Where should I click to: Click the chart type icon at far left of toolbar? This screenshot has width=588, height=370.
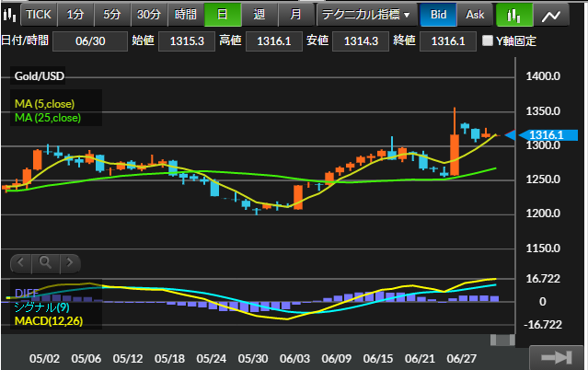[x=10, y=15]
